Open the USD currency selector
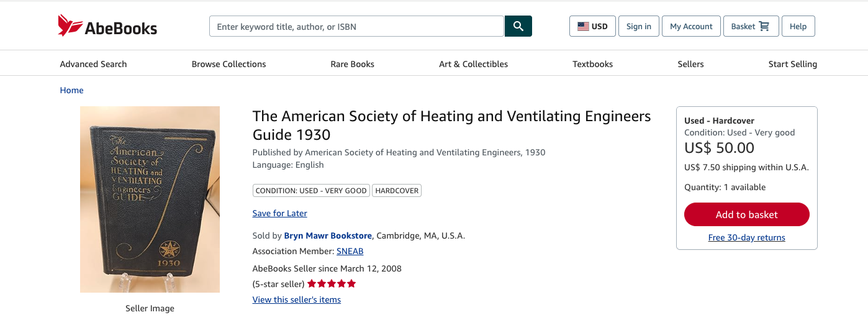The width and height of the screenshot is (868, 320). (x=592, y=26)
